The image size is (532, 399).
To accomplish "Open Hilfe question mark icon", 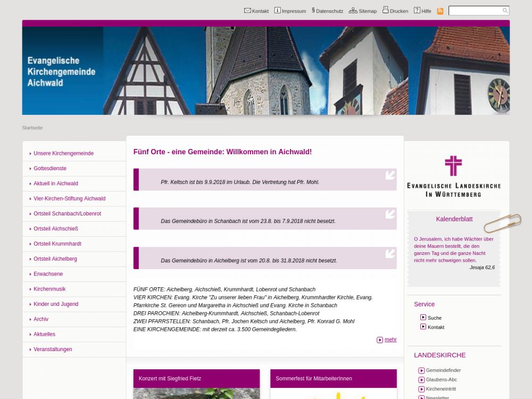I will coord(417,11).
